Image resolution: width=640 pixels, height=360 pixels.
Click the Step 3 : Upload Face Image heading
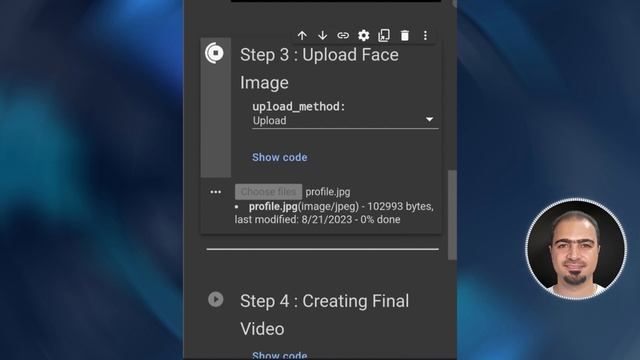pos(319,69)
